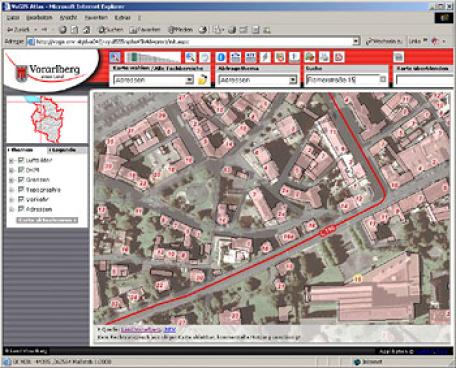Expand the Luftbilder layer tree node

[x=12, y=161]
